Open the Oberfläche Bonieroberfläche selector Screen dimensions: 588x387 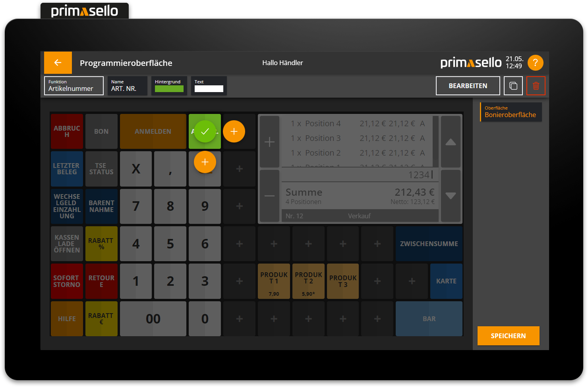tap(511, 112)
